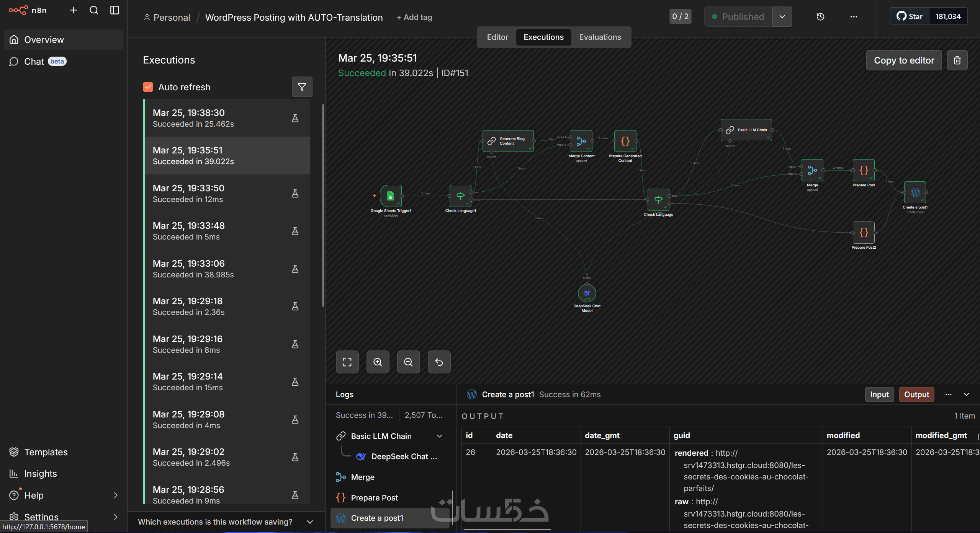Click the Copy to editor button
This screenshot has width=980, height=533.
click(x=904, y=60)
